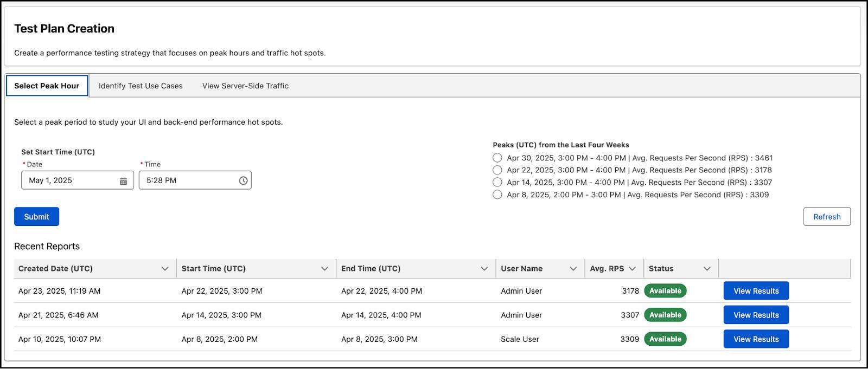Switch to Select Peak Hour tab
868x369 pixels.
coord(47,86)
